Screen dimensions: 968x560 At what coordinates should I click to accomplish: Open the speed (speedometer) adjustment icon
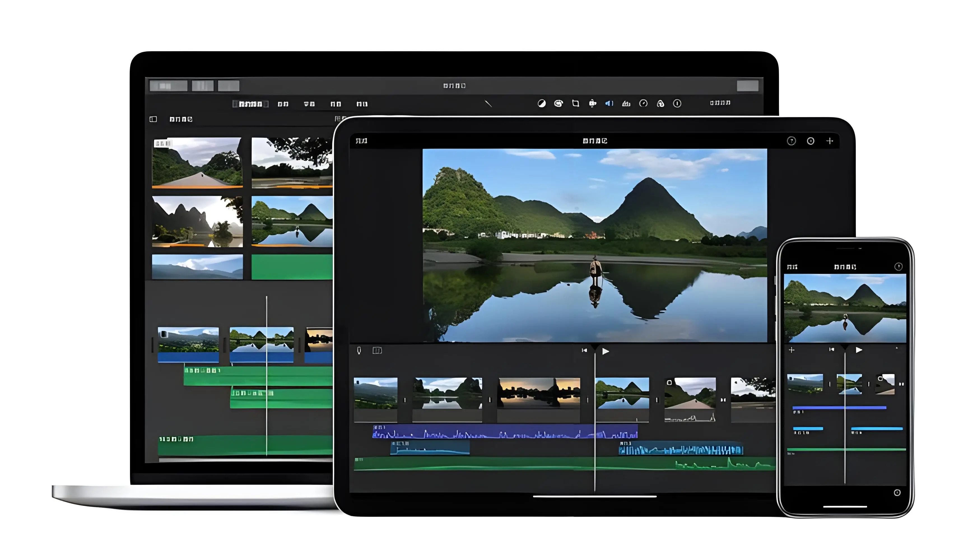click(x=643, y=103)
